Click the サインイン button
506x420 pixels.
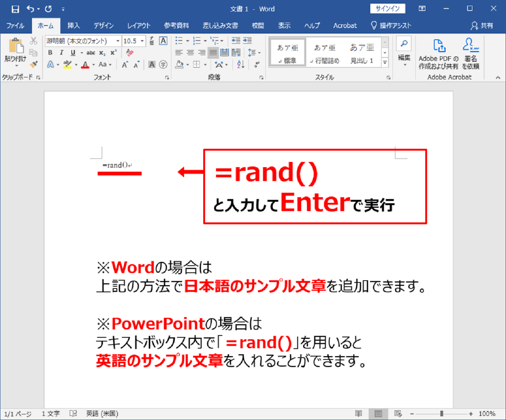coord(388,8)
